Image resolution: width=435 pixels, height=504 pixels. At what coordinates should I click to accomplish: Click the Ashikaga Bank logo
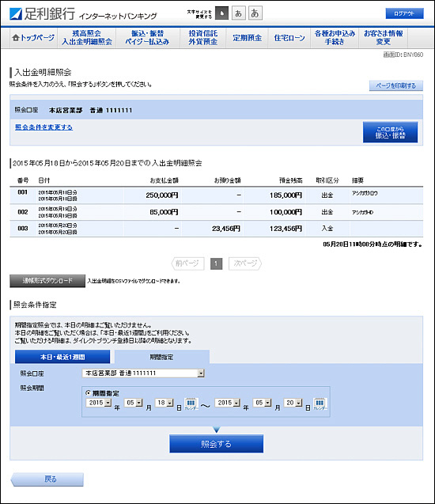click(43, 13)
